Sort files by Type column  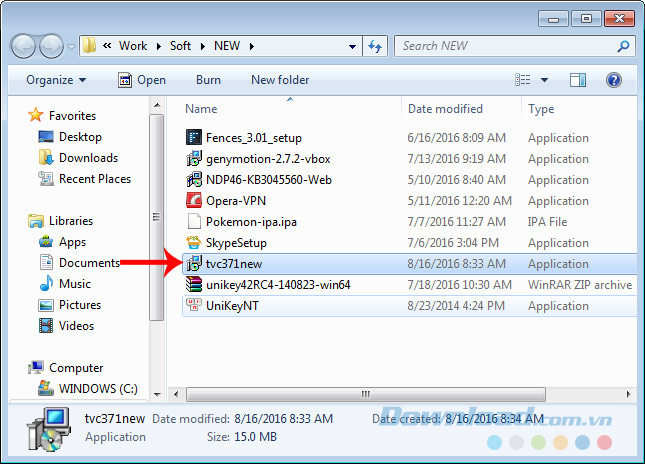541,109
